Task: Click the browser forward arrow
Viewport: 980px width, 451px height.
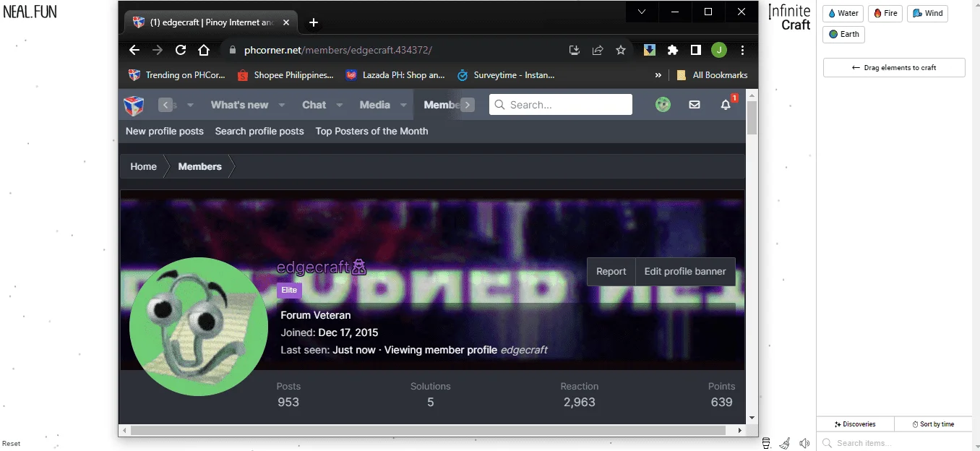Action: click(158, 50)
